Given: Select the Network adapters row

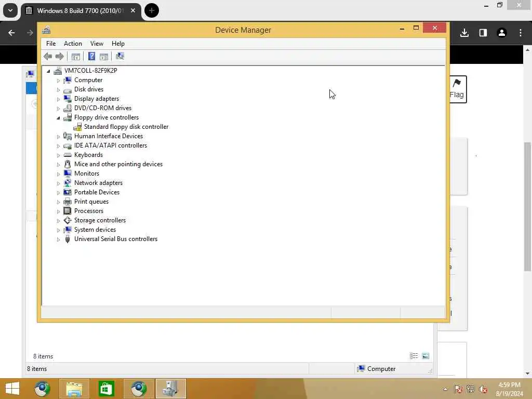Looking at the screenshot, I should 98,183.
